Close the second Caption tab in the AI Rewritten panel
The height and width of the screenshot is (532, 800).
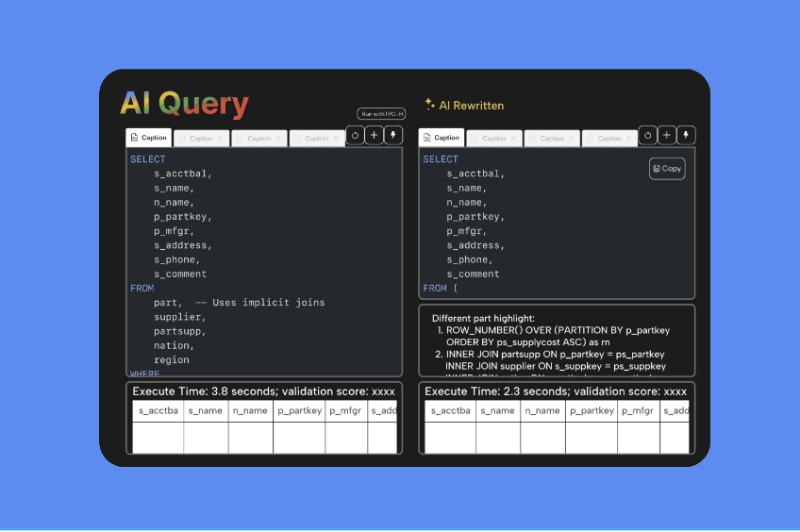(x=513, y=139)
